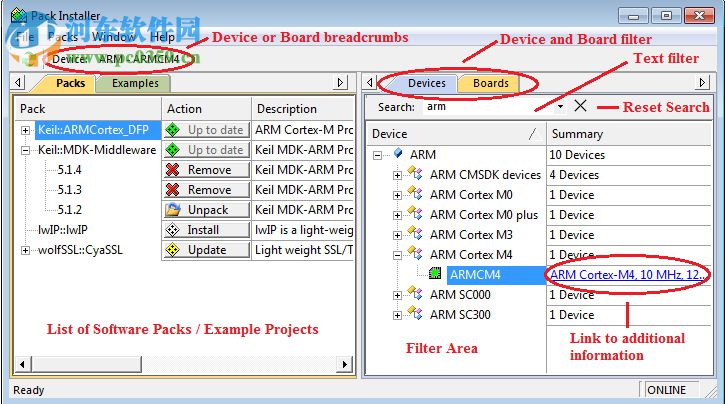
Task: Update the wolfSSL::CyaSSL pack
Action: coord(206,250)
